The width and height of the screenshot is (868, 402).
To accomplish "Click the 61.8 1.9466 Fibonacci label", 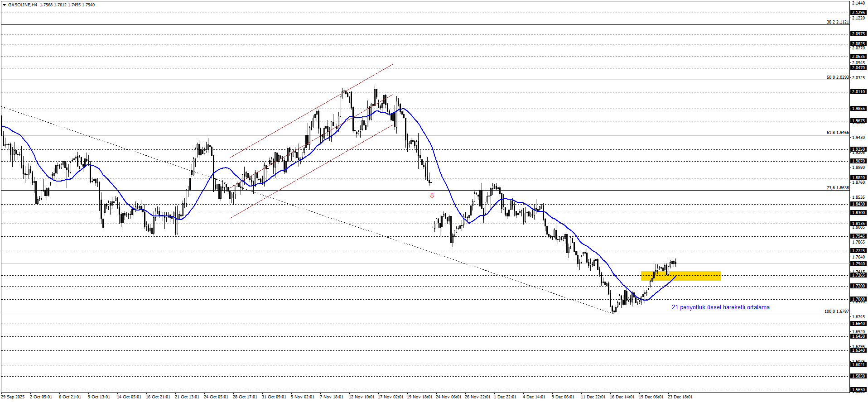I will pos(837,133).
